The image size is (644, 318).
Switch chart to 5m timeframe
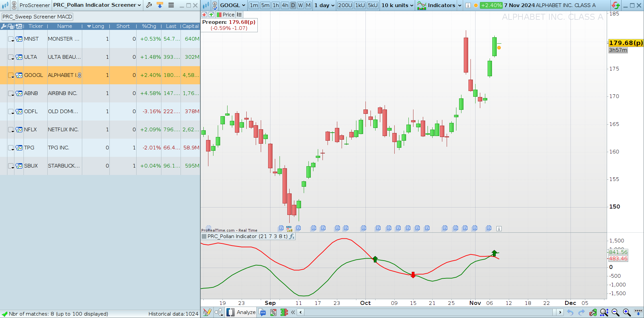click(265, 5)
